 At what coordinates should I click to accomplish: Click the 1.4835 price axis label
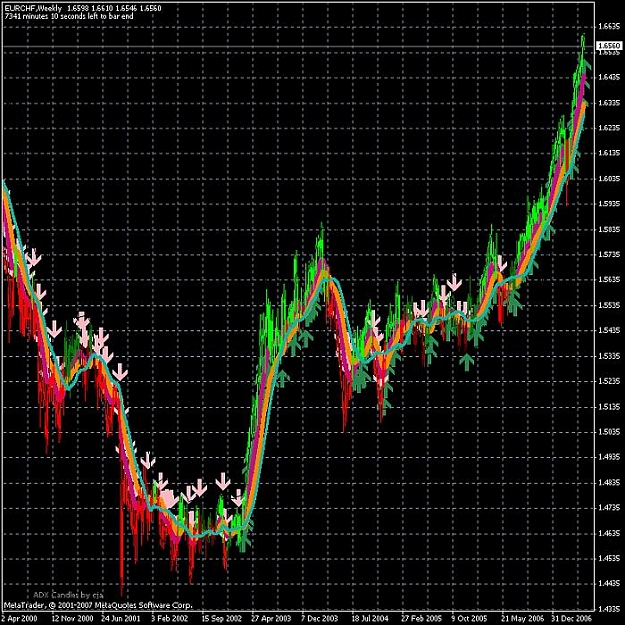pyautogui.click(x=609, y=482)
